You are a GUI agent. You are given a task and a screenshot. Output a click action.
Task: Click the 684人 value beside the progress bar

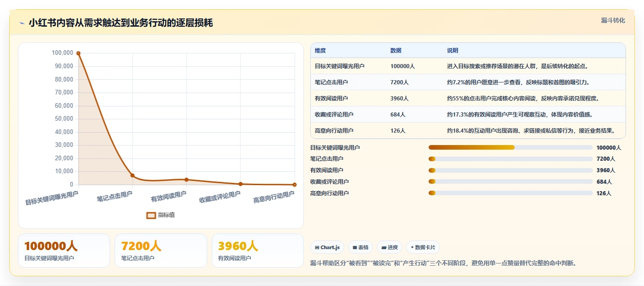click(604, 182)
